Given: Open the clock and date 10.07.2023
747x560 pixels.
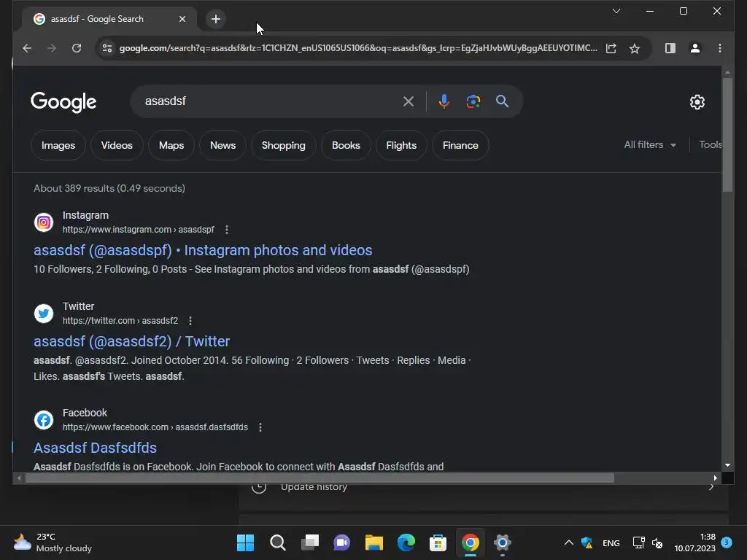Looking at the screenshot, I should coord(694,542).
